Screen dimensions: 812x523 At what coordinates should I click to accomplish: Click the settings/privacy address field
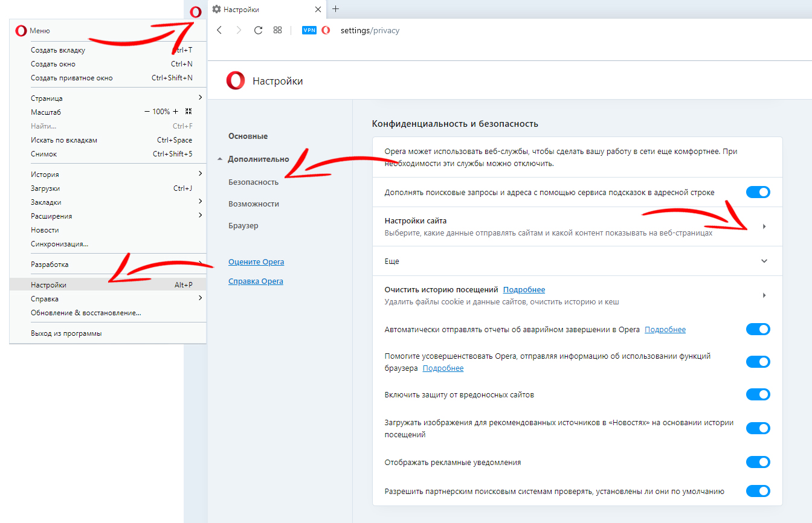click(370, 30)
